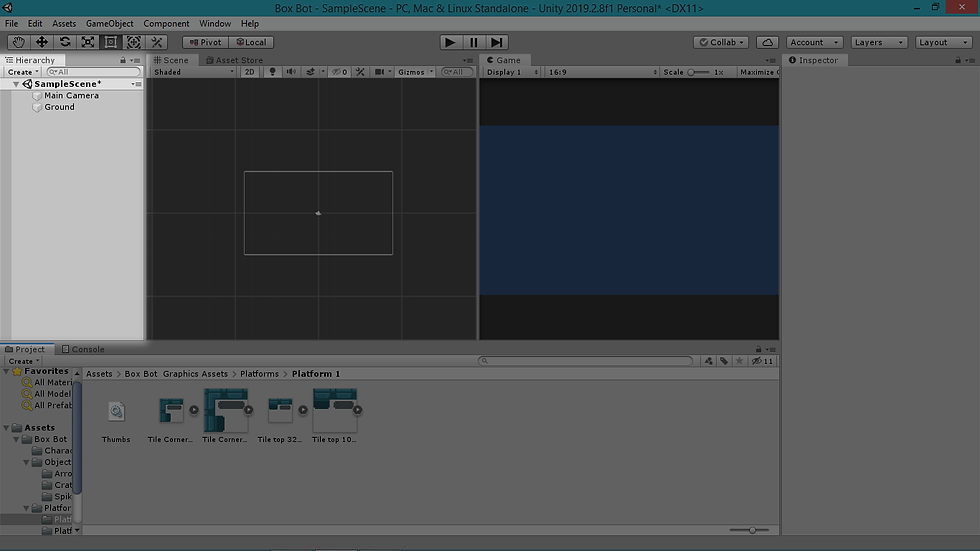Click the Hierarchy search field
This screenshot has height=551, width=980.
tap(94, 72)
